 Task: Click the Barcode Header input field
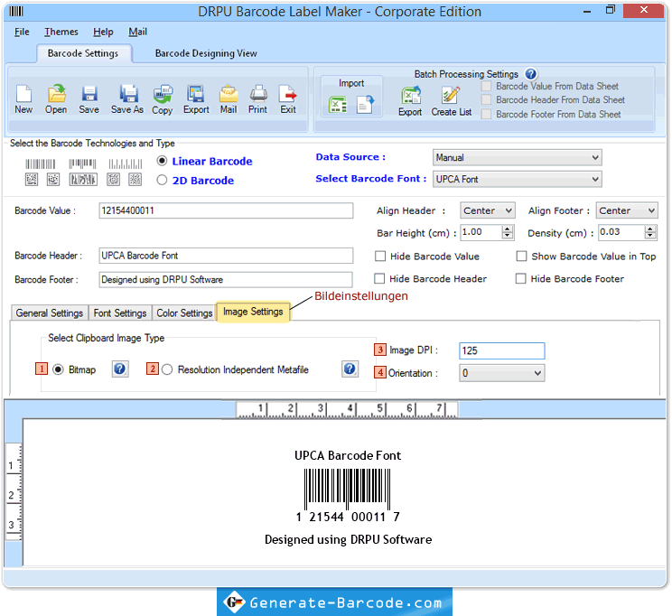(x=226, y=256)
